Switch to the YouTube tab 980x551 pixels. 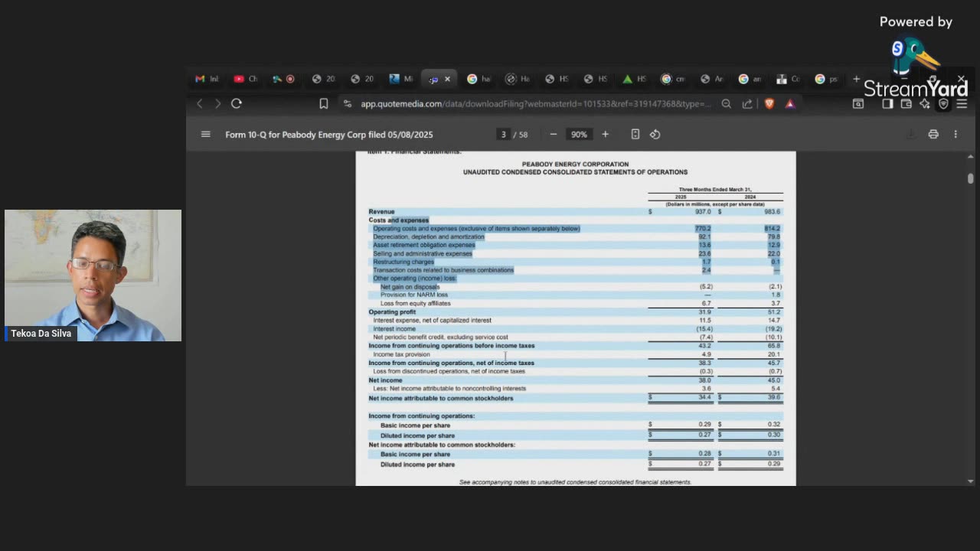coord(245,79)
